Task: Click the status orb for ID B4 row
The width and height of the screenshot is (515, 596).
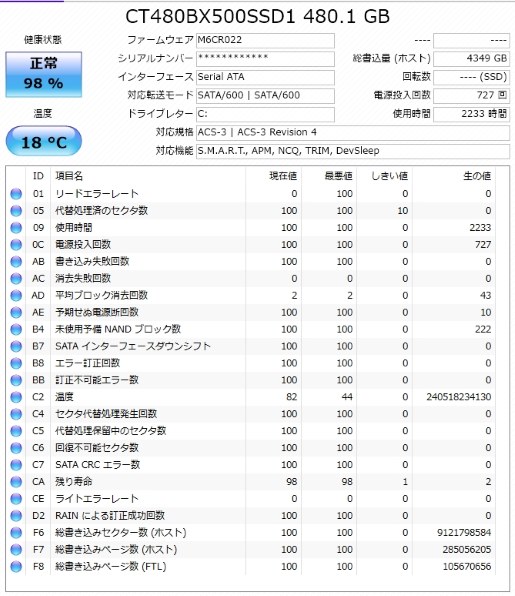Action: [16, 329]
